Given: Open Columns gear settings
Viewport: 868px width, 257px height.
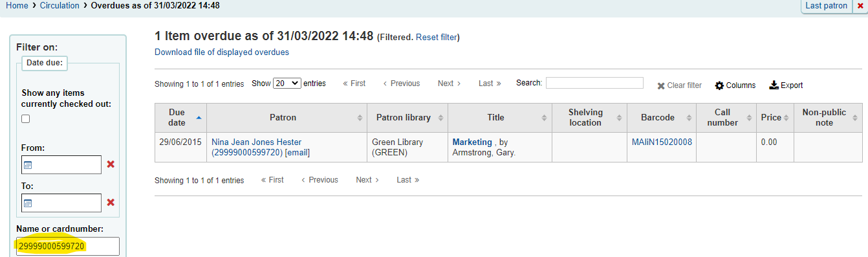Looking at the screenshot, I should pos(719,85).
